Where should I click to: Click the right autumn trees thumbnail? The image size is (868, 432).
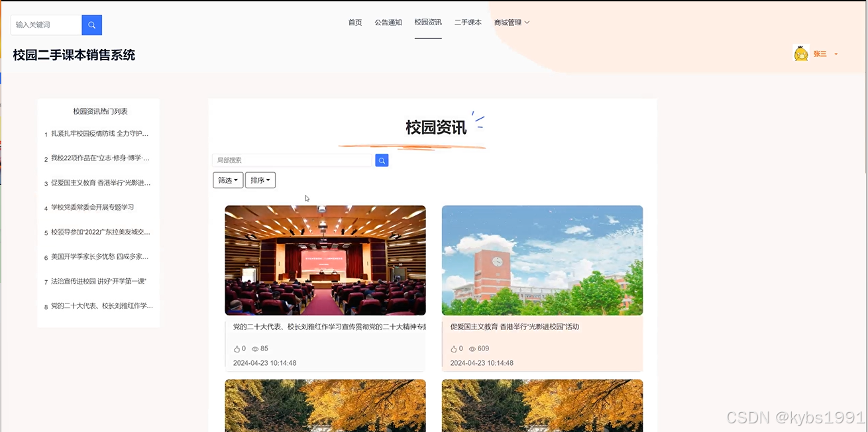(x=542, y=405)
